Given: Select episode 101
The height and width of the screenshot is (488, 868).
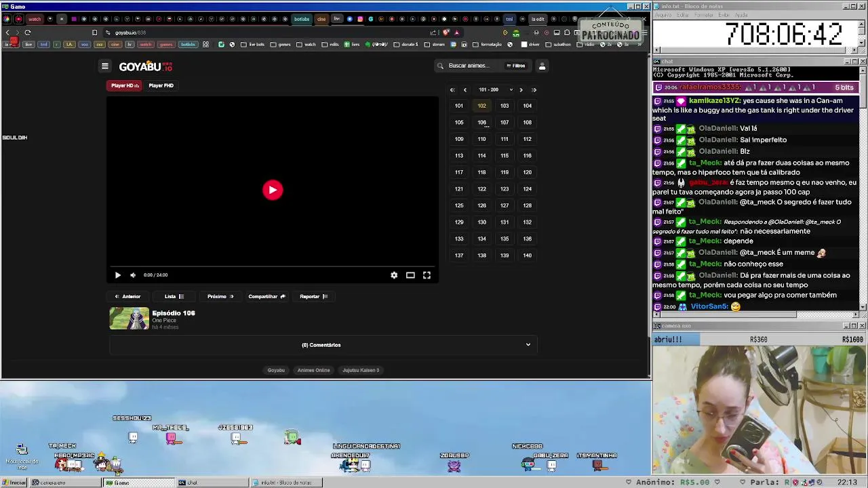Looking at the screenshot, I should click(459, 106).
